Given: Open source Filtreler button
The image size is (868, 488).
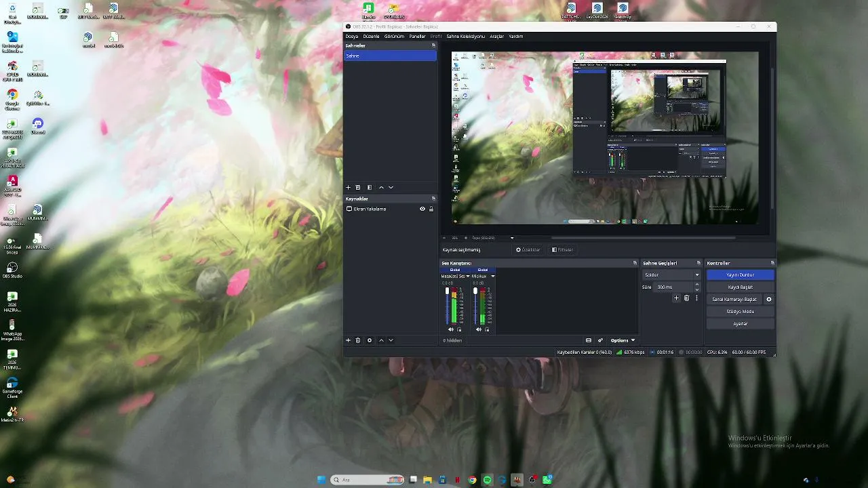Looking at the screenshot, I should pyautogui.click(x=563, y=250).
